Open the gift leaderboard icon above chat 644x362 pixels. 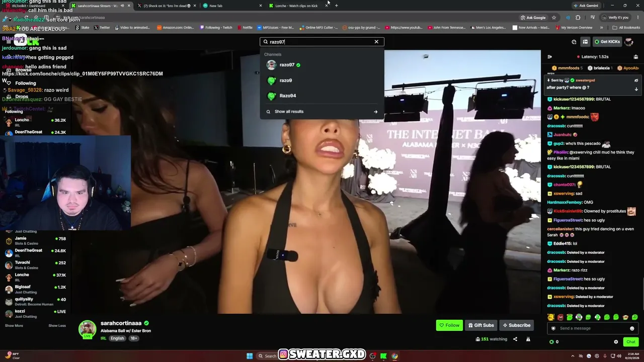pyautogui.click(x=636, y=57)
